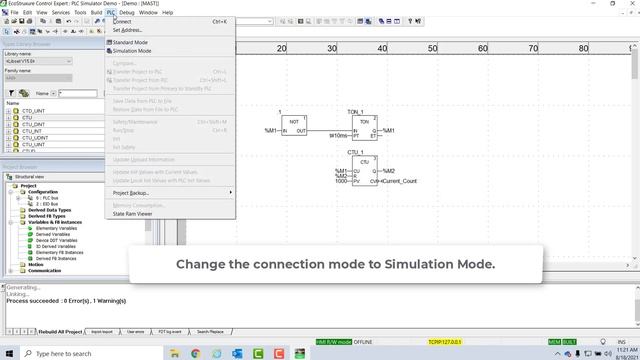Viewport: 640px width, 360px height.
Task: Click the New project toolbar icon
Action: pyautogui.click(x=7, y=21)
